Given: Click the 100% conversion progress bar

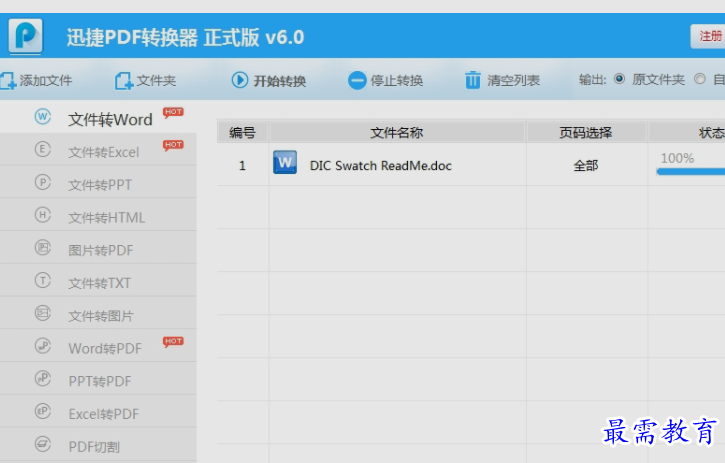Looking at the screenshot, I should 691,172.
